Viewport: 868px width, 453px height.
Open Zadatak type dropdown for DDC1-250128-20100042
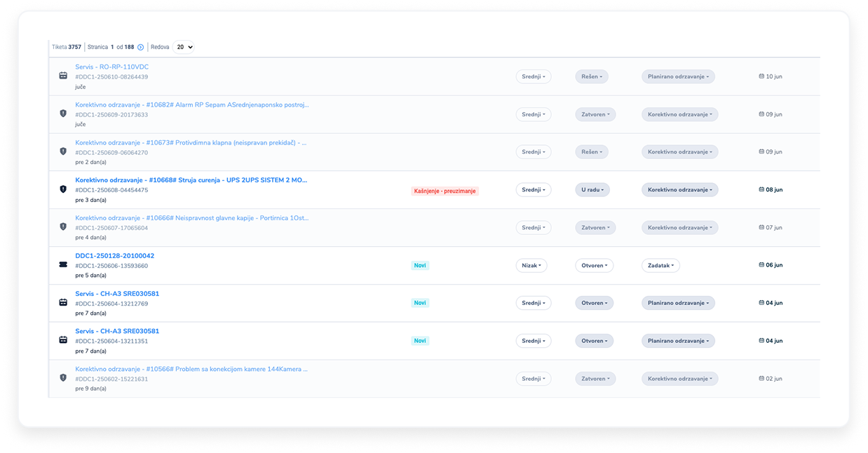[x=660, y=266]
